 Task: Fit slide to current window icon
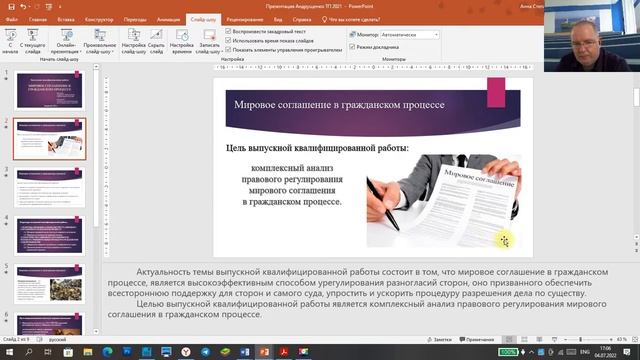point(635,339)
